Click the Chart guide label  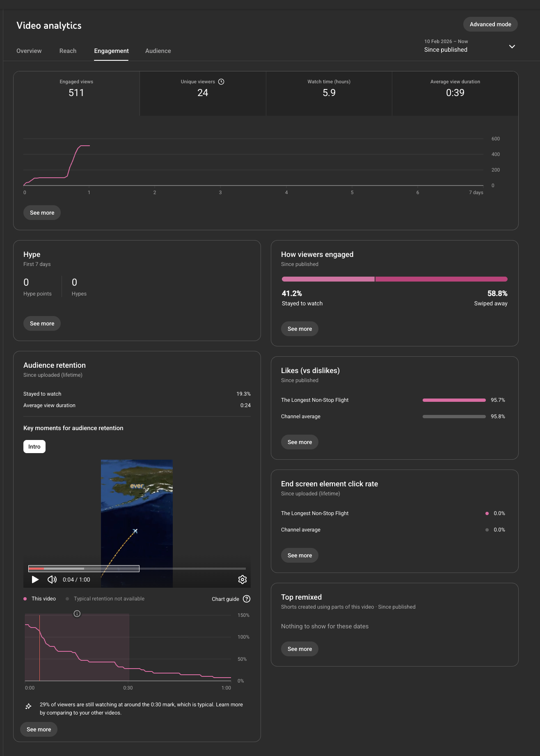pyautogui.click(x=225, y=599)
